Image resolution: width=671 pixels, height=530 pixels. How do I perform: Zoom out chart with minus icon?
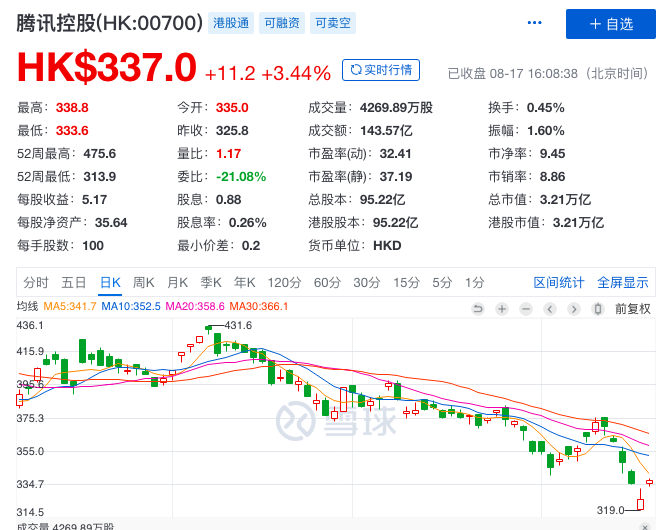click(x=526, y=309)
